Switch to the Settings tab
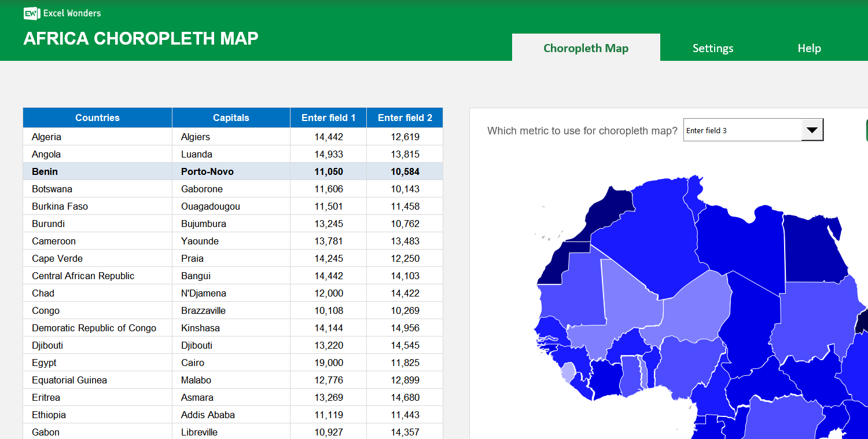Image resolution: width=868 pixels, height=439 pixels. point(712,48)
